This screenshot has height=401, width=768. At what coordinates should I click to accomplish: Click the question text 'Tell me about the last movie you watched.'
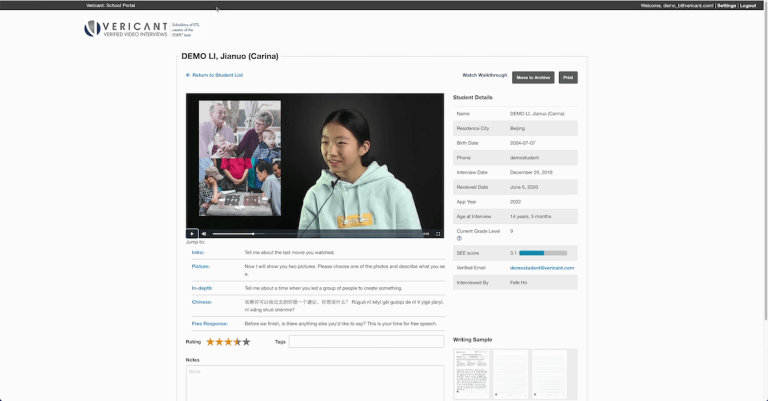(x=289, y=253)
